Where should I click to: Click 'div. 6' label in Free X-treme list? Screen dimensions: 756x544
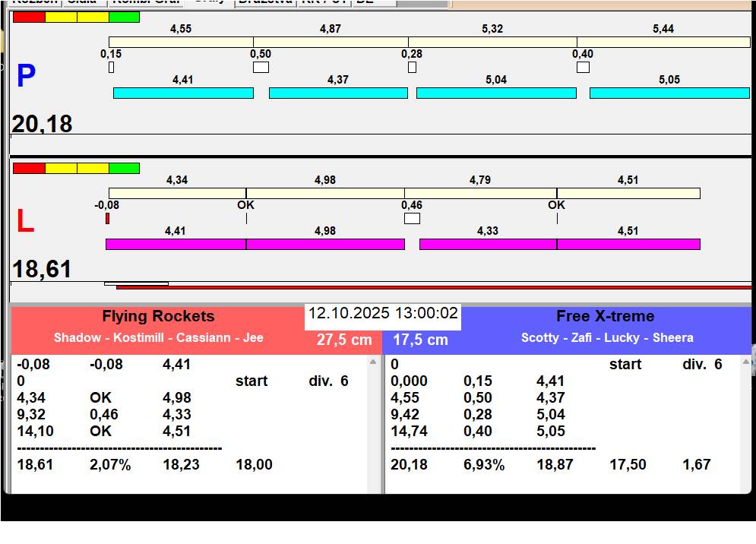pos(702,365)
